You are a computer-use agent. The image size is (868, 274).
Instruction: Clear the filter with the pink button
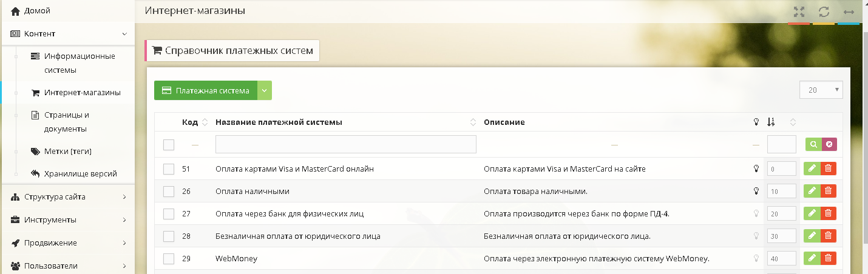[829, 144]
